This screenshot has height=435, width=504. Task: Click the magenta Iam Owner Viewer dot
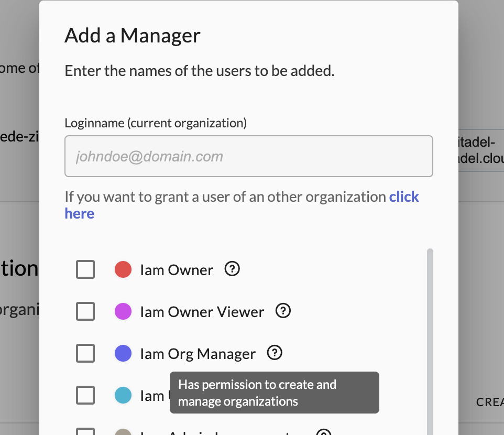123,311
